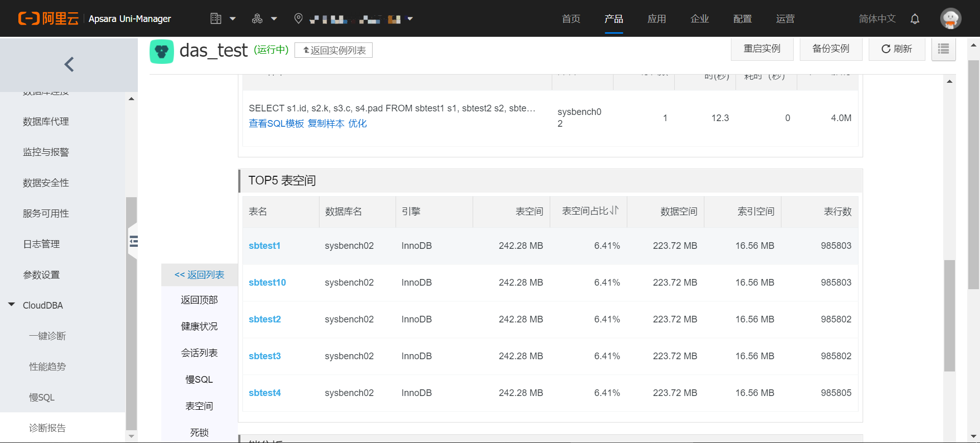This screenshot has height=443, width=980.
Task: Jump to 健康状况 section
Action: (200, 327)
